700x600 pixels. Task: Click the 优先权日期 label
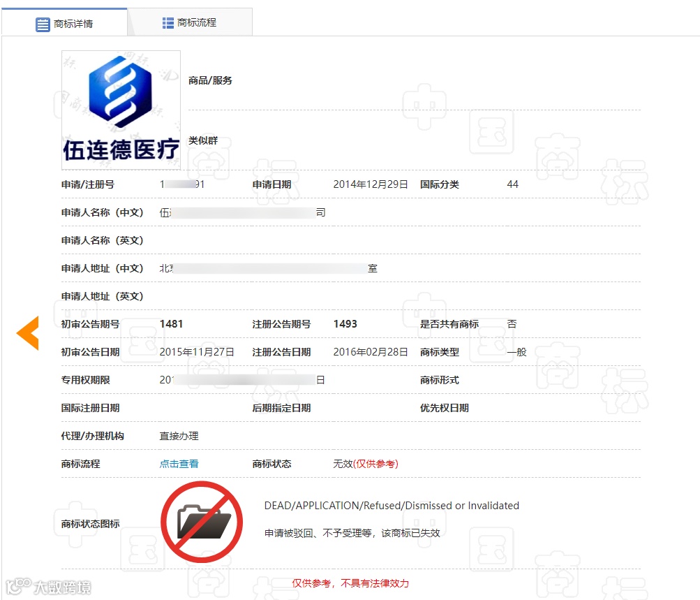[444, 408]
